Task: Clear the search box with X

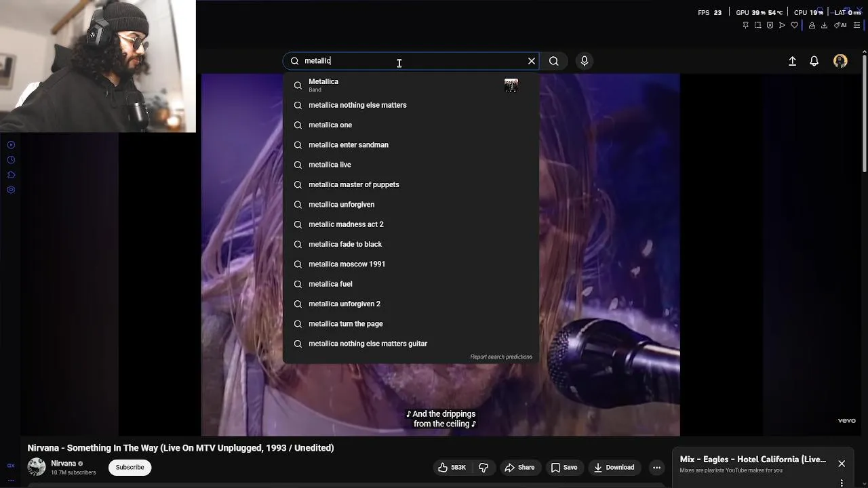Action: coord(532,61)
